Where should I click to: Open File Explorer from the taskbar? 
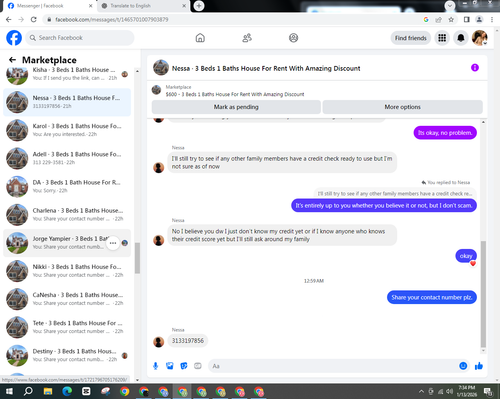pyautogui.click(x=48, y=391)
